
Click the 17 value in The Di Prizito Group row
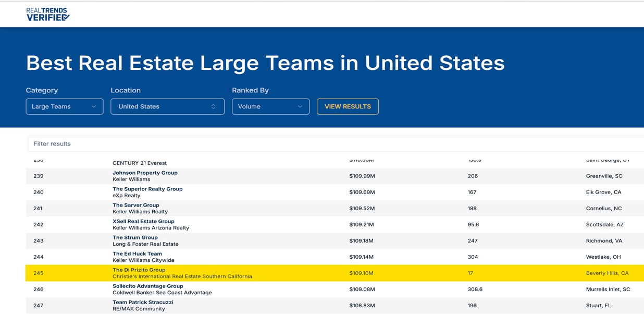(470, 273)
